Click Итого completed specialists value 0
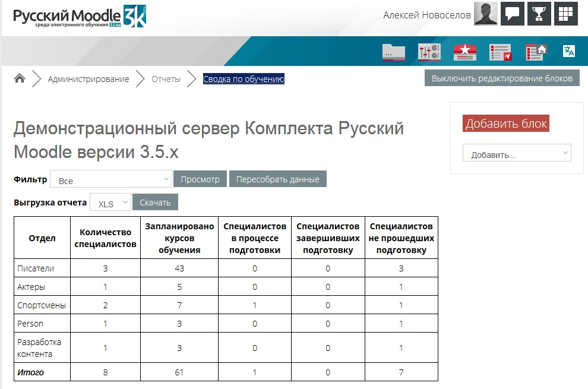Viewport: 588px width, 389px height. click(x=328, y=372)
